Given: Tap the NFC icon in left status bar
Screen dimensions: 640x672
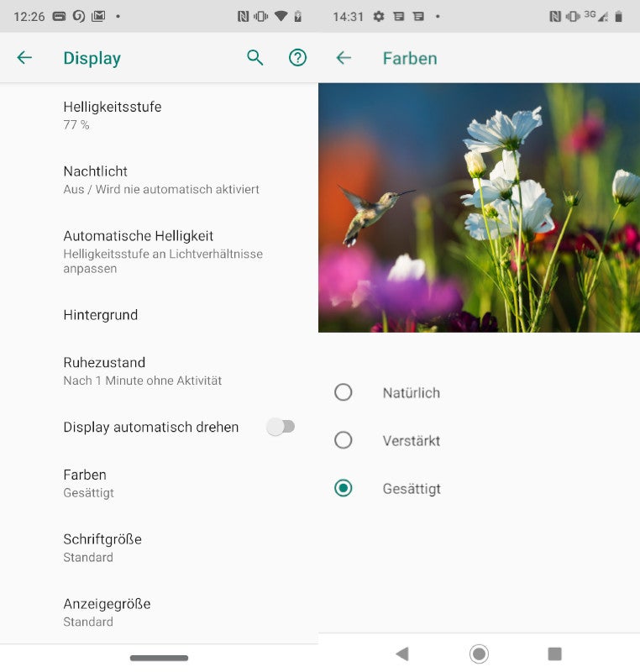Looking at the screenshot, I should click(x=243, y=16).
